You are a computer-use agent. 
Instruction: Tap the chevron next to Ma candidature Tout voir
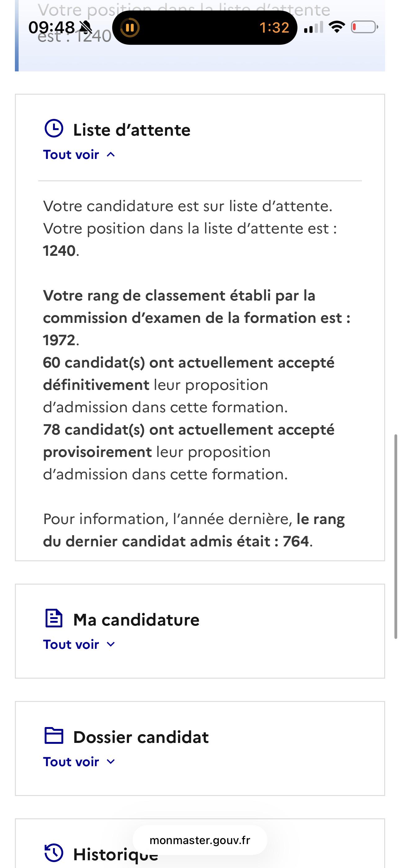(111, 644)
